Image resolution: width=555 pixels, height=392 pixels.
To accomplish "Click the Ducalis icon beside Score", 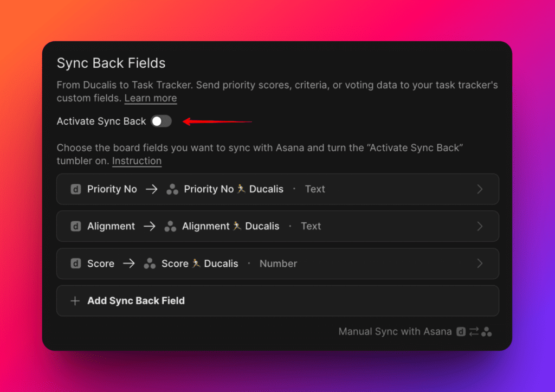I will 75,264.
